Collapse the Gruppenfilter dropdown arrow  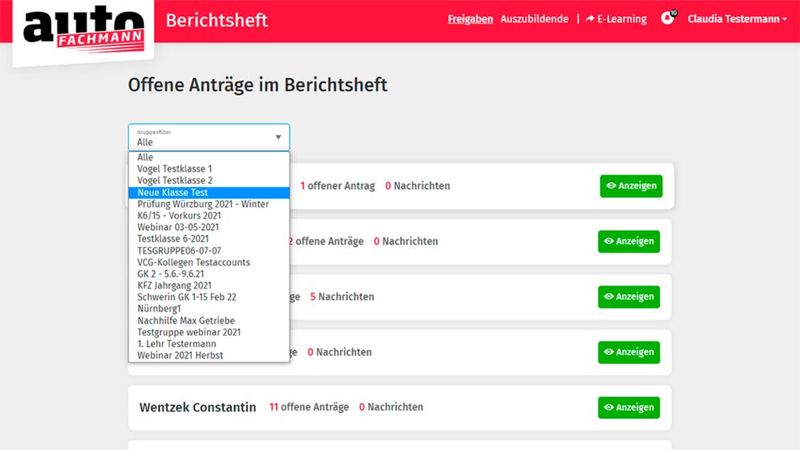[x=278, y=137]
